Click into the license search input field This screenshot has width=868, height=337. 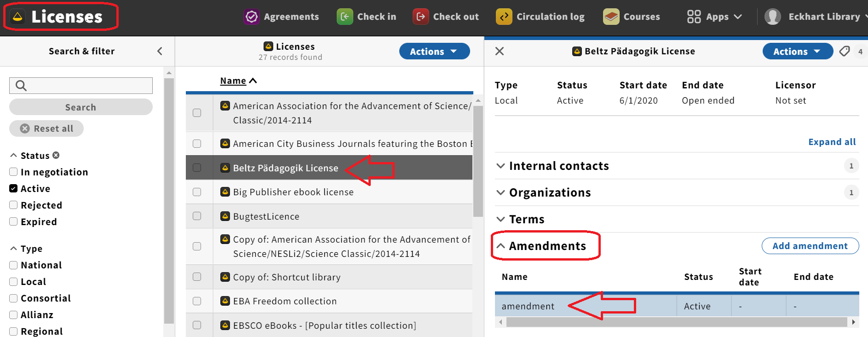pyautogui.click(x=81, y=86)
